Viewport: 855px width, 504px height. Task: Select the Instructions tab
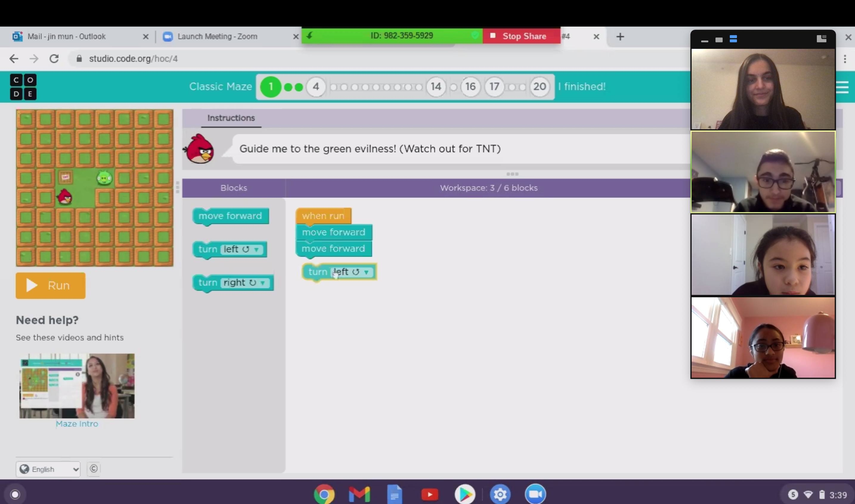231,118
